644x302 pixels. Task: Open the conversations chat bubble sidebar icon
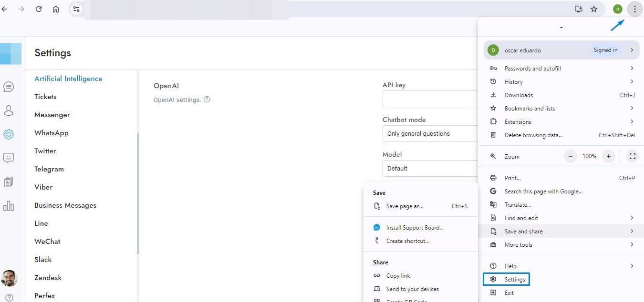click(x=8, y=87)
